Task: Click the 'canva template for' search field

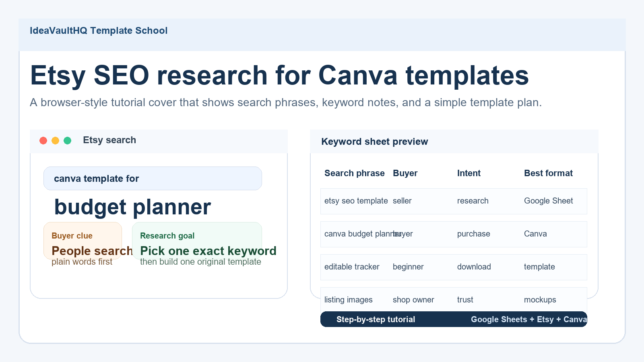Action: pos(153,178)
